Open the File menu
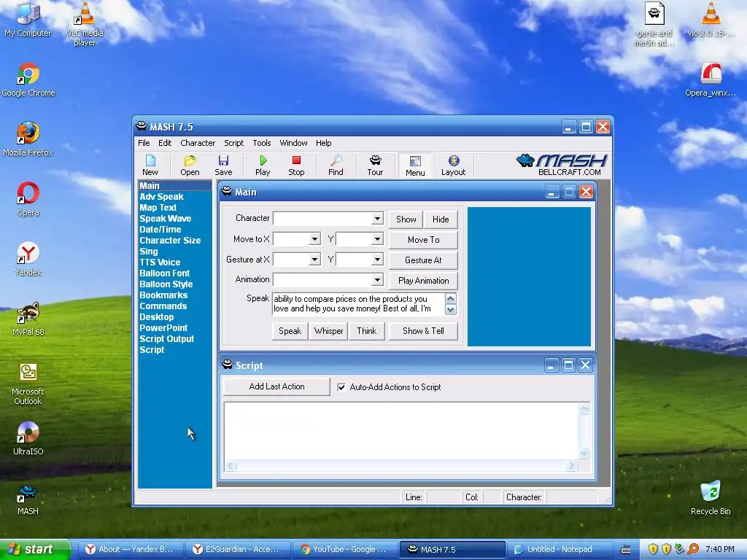747x560 pixels. click(x=144, y=143)
